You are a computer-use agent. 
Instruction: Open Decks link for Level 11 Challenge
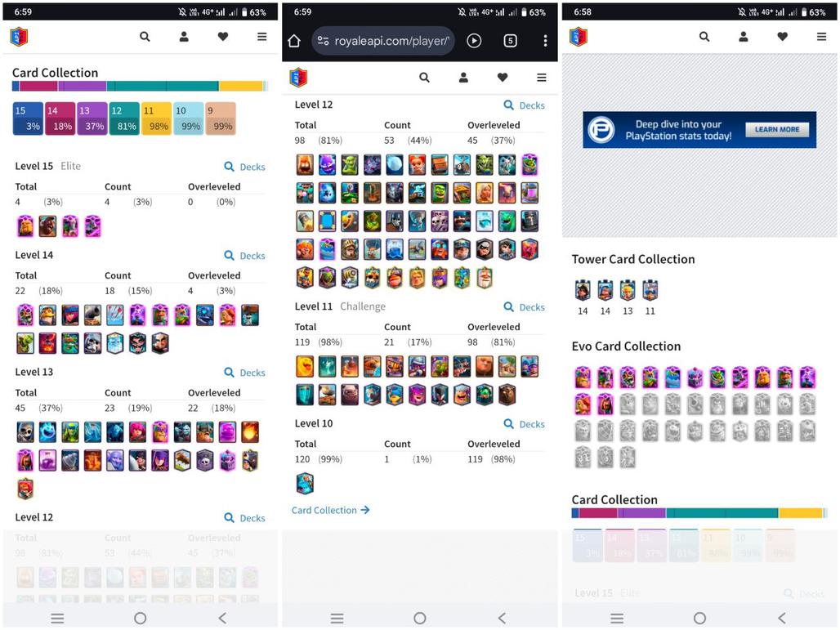pos(525,307)
